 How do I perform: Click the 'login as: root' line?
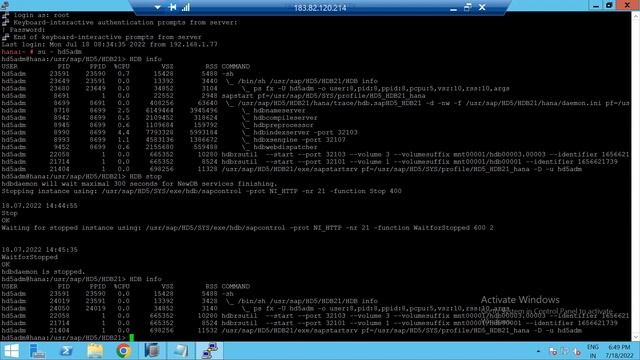[x=41, y=15]
